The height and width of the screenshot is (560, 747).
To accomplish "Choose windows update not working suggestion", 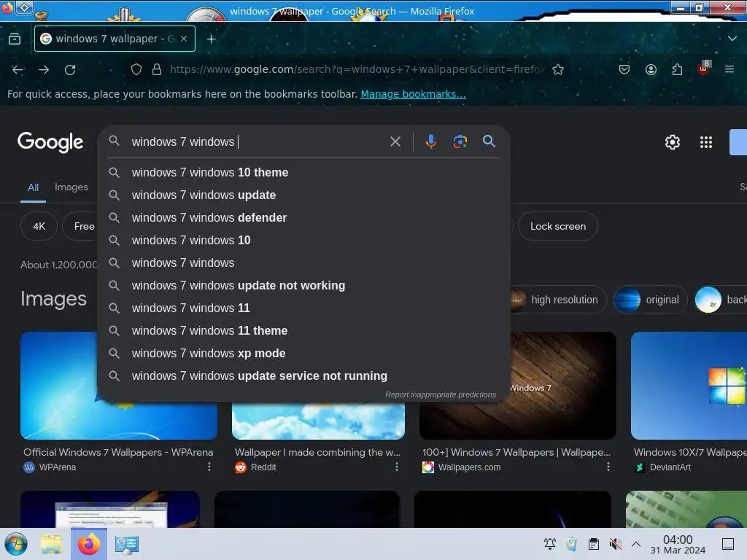I will (303, 285).
